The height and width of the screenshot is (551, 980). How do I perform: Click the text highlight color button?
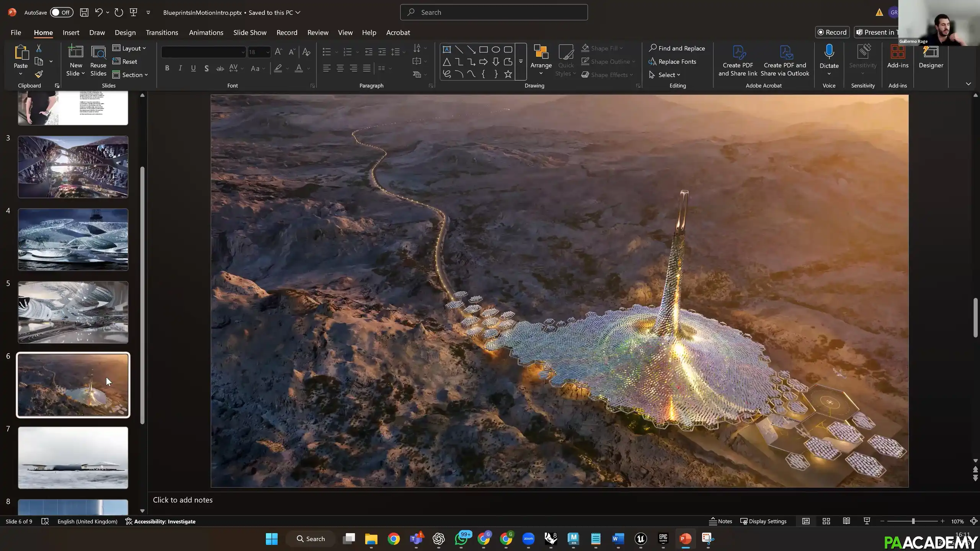pyautogui.click(x=278, y=68)
